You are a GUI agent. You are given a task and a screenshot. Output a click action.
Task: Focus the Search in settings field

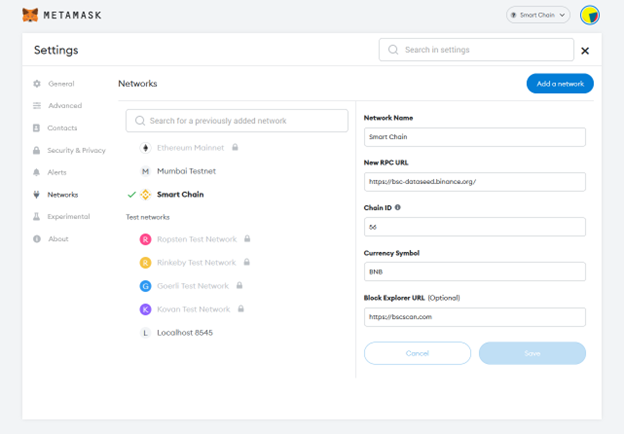pyautogui.click(x=476, y=50)
